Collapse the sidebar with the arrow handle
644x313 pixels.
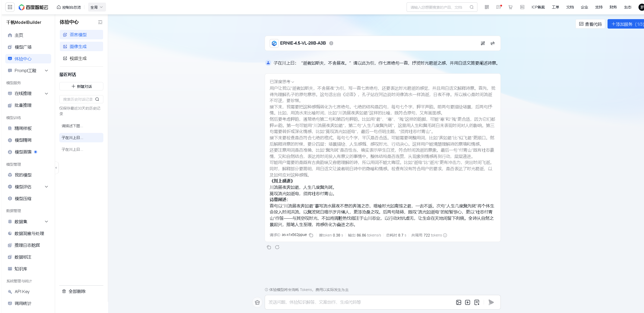[x=56, y=168]
